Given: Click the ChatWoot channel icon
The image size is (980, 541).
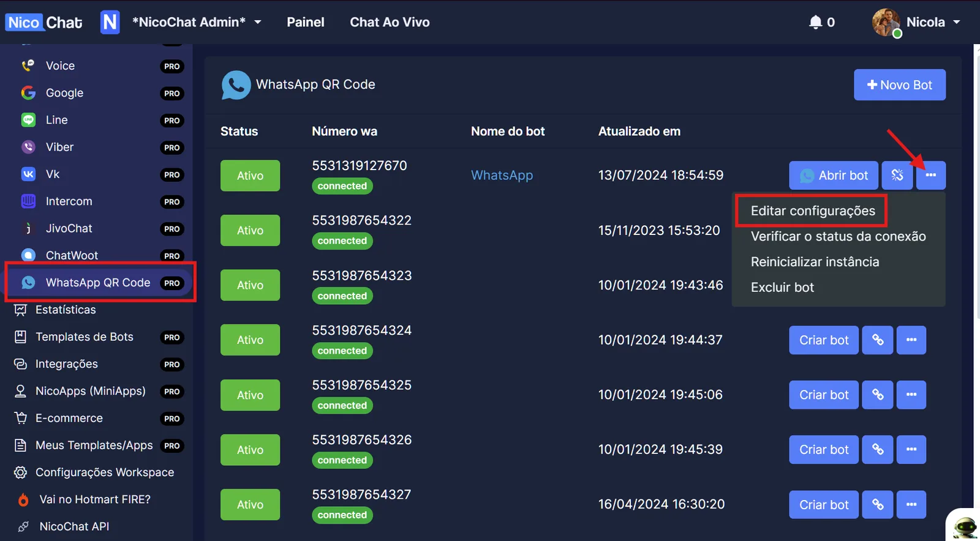Looking at the screenshot, I should tap(28, 255).
